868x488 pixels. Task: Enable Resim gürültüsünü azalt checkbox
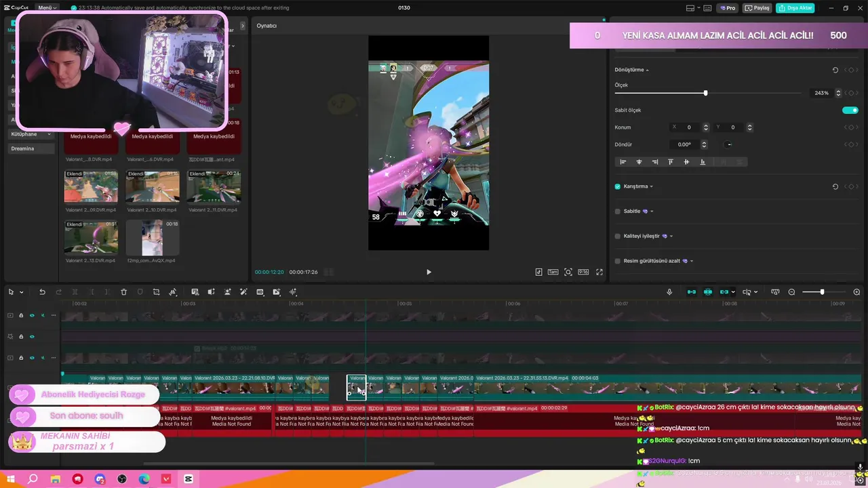click(x=618, y=261)
